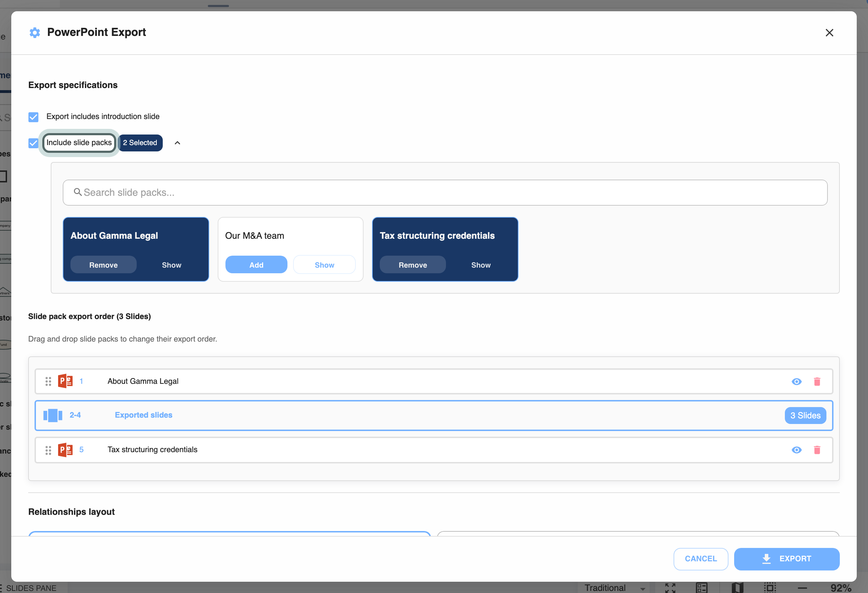Collapse the slide packs section chevron
868x593 pixels.
pos(178,143)
